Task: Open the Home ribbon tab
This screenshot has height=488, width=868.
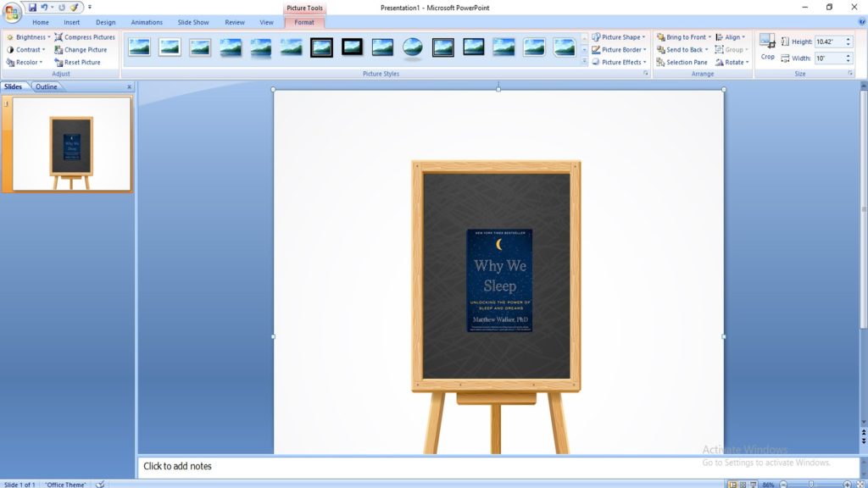Action: tap(41, 22)
